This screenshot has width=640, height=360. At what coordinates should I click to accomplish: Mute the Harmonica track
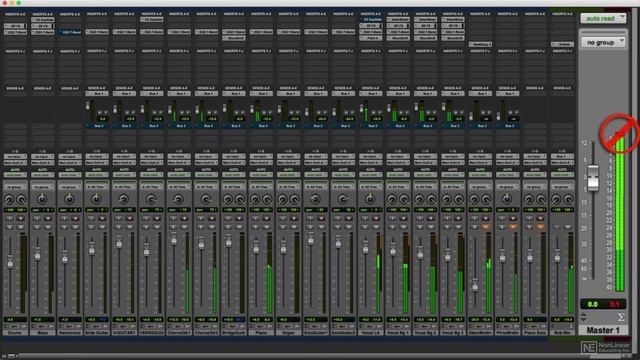[75, 227]
